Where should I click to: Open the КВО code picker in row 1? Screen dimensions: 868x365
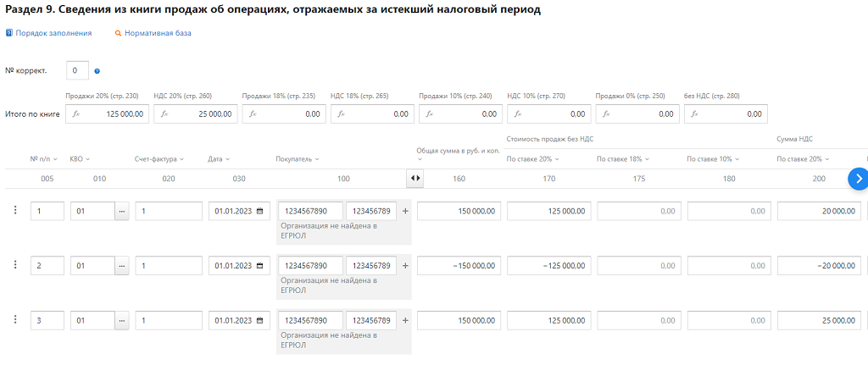(121, 211)
